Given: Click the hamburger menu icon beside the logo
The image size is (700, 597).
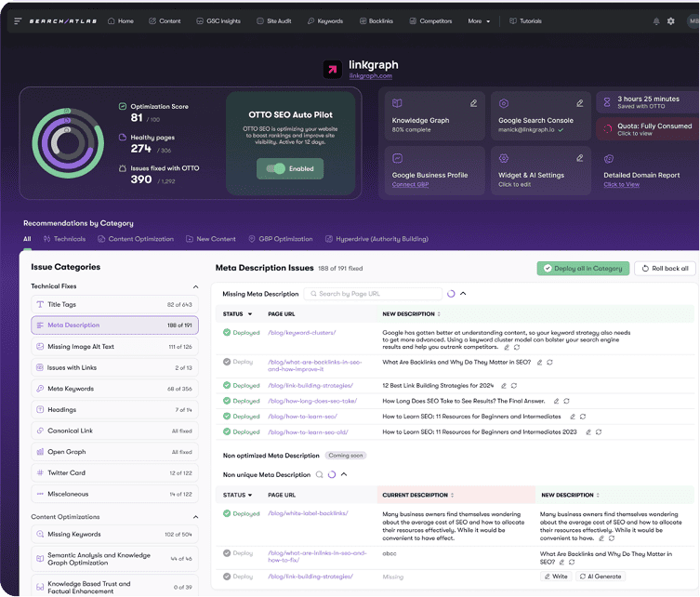Looking at the screenshot, I should (x=18, y=20).
